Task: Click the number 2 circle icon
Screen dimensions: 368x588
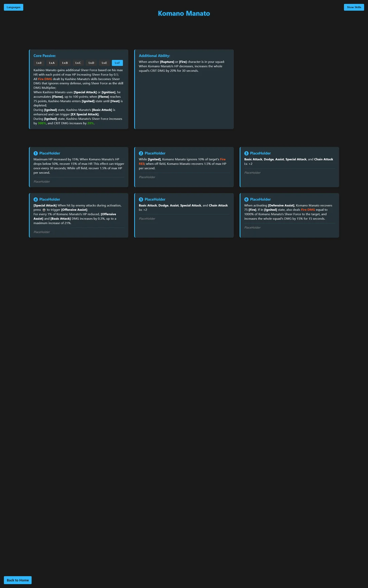Action: point(141,153)
